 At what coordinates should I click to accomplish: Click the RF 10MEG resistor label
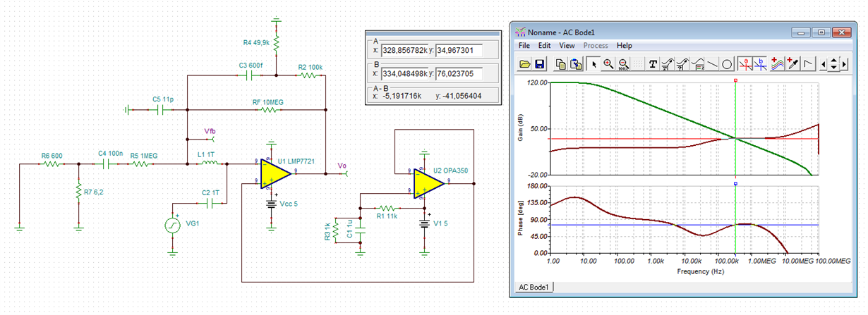click(x=268, y=102)
